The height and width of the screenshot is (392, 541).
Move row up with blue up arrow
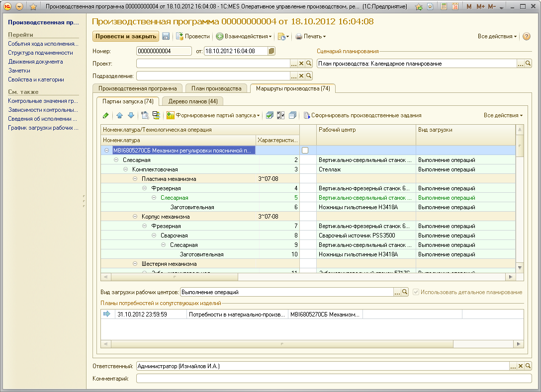pos(120,115)
